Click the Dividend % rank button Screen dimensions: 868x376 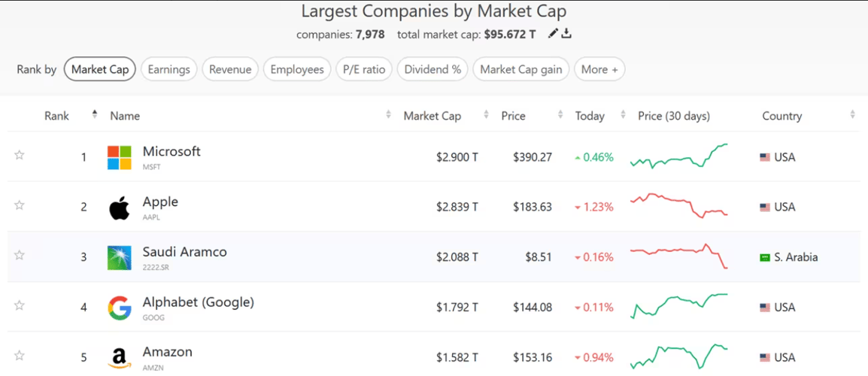pyautogui.click(x=432, y=69)
